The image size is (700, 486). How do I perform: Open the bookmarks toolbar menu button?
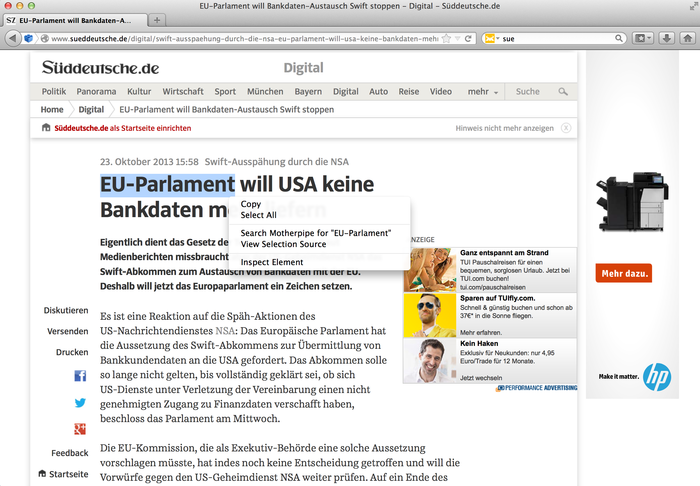tap(643, 38)
